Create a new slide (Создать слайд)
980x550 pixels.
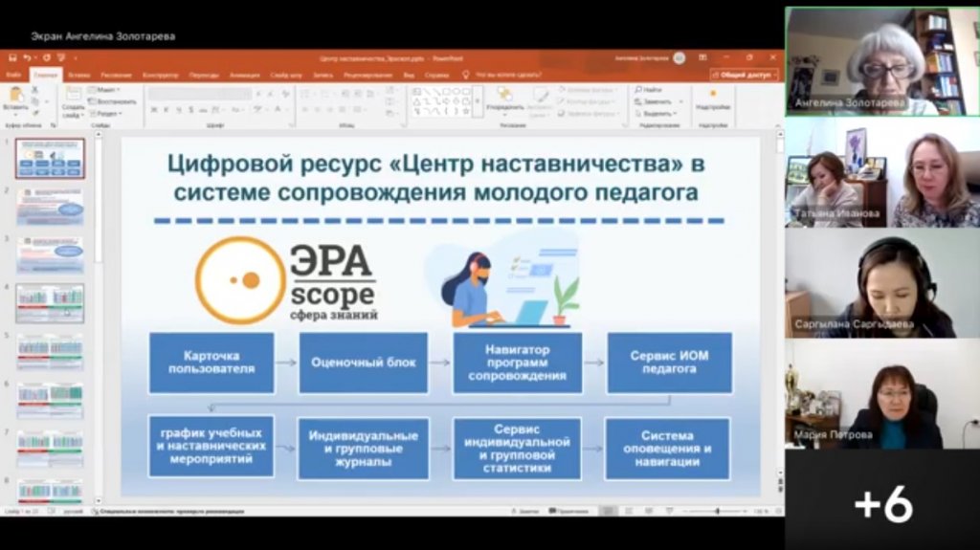pyautogui.click(x=73, y=101)
